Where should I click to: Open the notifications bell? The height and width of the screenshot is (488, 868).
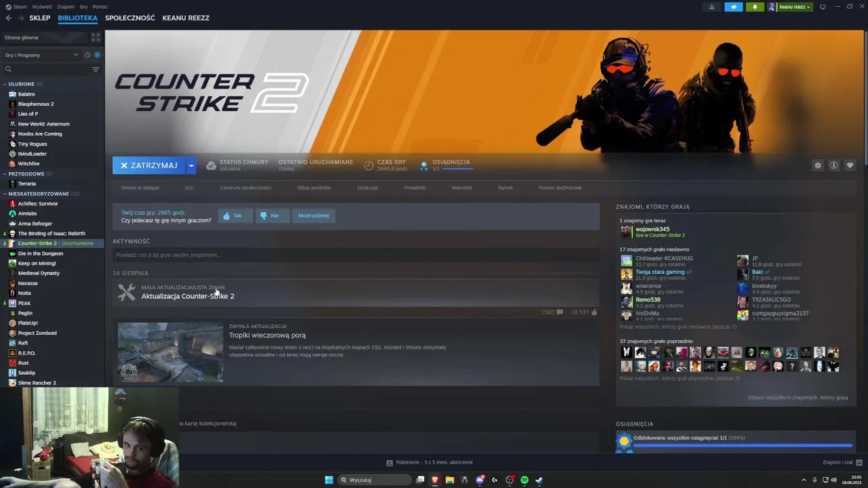point(755,7)
